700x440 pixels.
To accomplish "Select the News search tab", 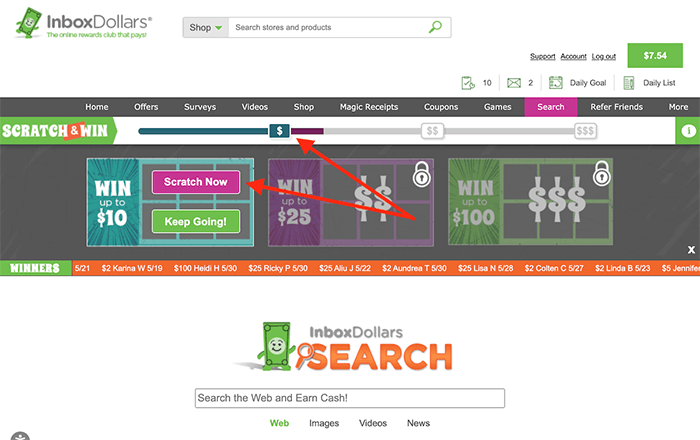I will tap(418, 423).
